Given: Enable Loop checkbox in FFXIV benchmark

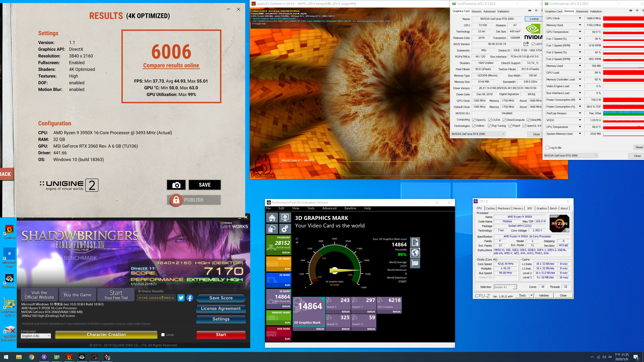Looking at the screenshot, I should (x=163, y=335).
